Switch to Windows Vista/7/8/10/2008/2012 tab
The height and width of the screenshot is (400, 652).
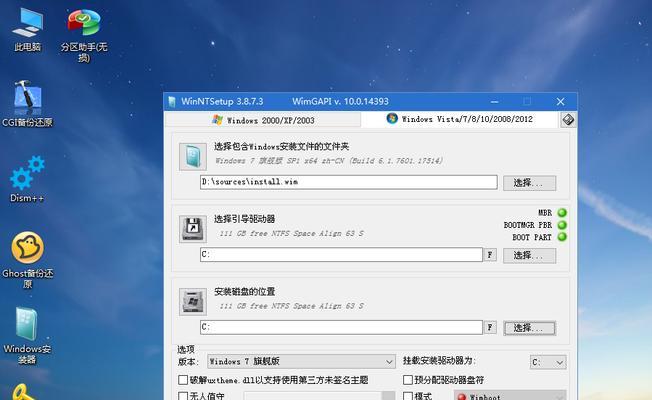[x=459, y=119]
